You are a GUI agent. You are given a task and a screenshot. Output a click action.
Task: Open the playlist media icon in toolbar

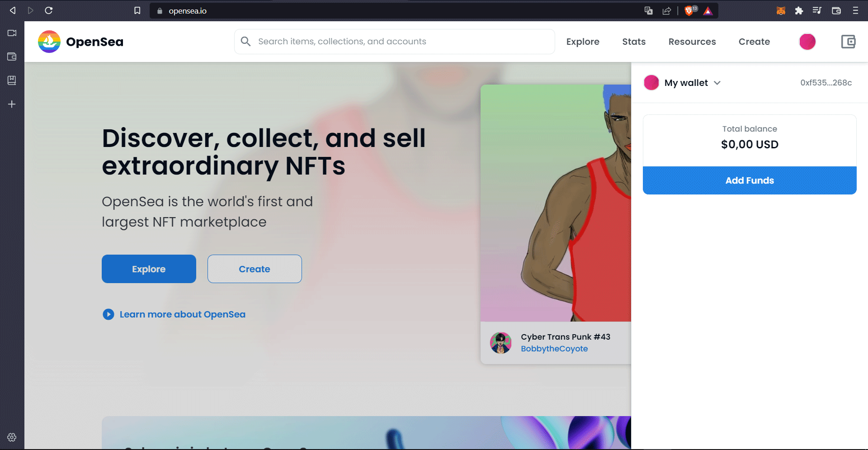817,10
